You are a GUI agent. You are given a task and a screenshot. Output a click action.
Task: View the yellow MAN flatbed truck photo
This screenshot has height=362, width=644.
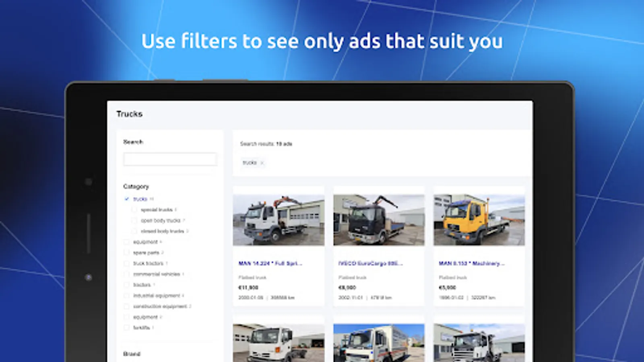pos(479,220)
